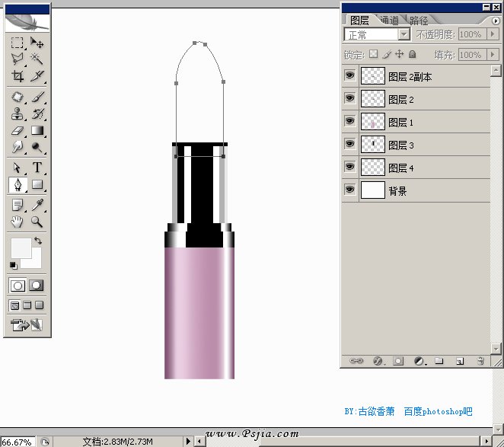Viewport: 504px width, 447px height.
Task: Add a layer style in Layers panel
Action: (378, 361)
